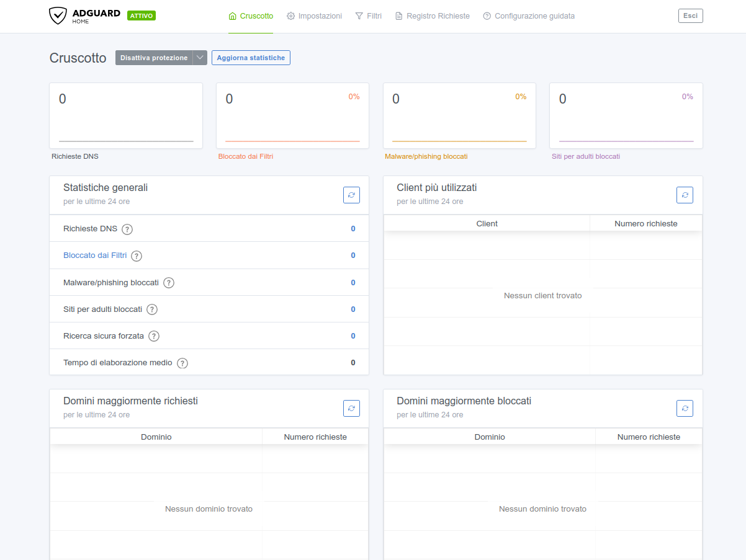Screen dimensions: 746x560
Task: Refresh the Statistiche generali panel
Action: pos(351,195)
